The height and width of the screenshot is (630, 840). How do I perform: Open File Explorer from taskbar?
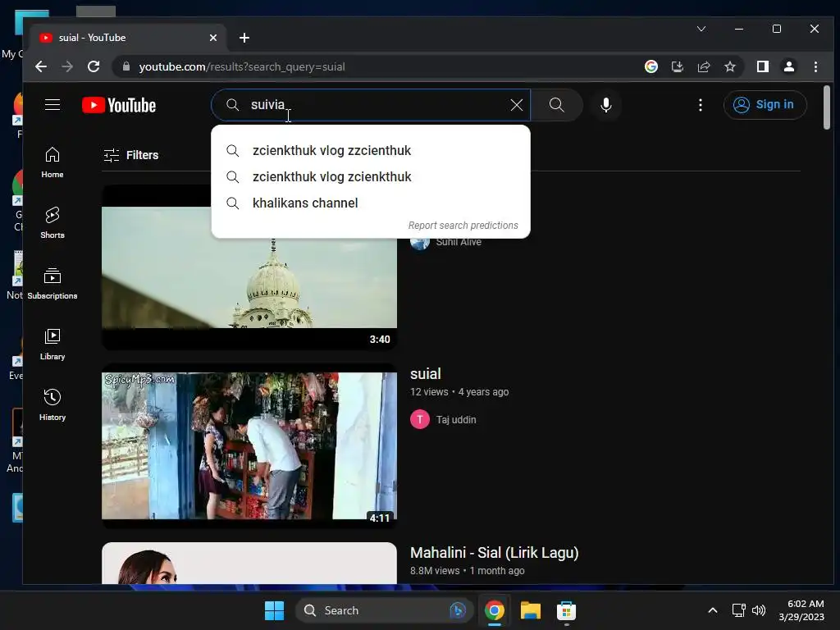click(531, 610)
